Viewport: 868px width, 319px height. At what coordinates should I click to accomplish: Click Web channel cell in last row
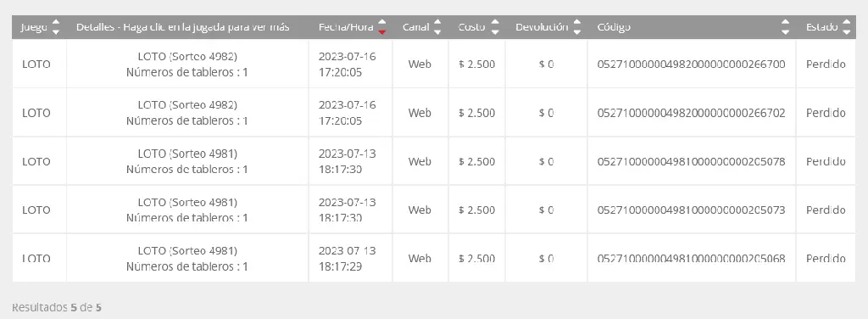tap(420, 258)
